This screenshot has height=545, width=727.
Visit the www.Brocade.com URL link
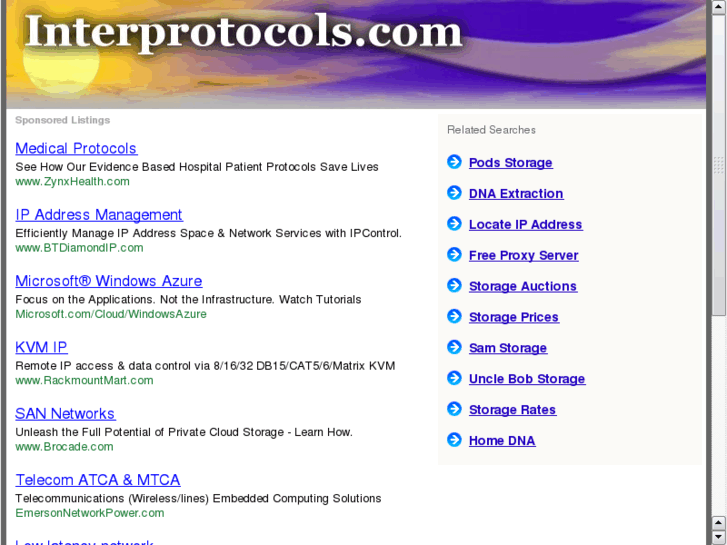pyautogui.click(x=64, y=447)
